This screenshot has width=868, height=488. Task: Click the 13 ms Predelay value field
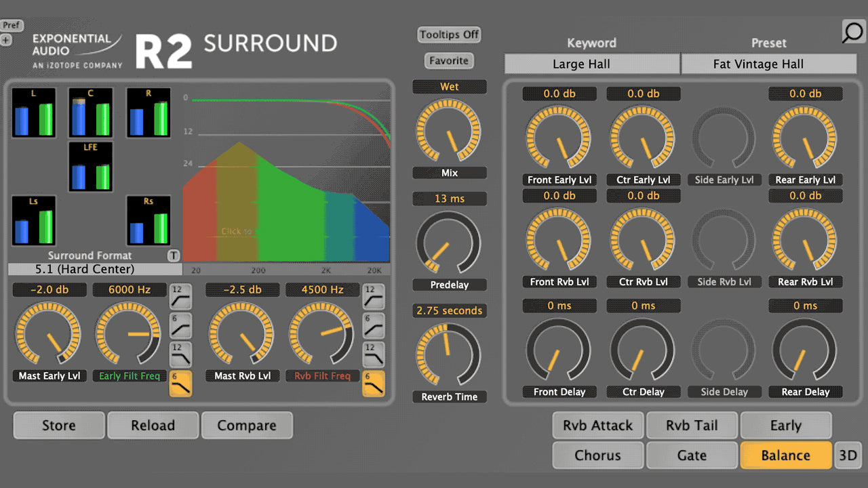449,199
